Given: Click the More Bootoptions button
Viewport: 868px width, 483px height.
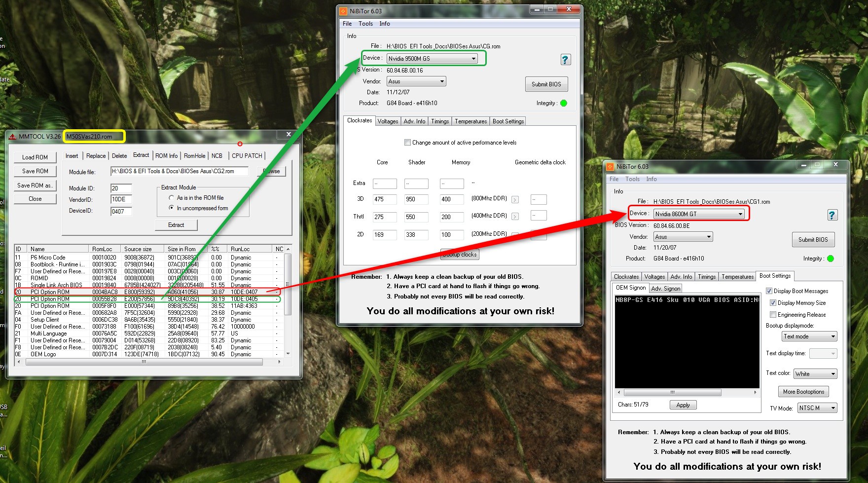Looking at the screenshot, I should (x=803, y=392).
